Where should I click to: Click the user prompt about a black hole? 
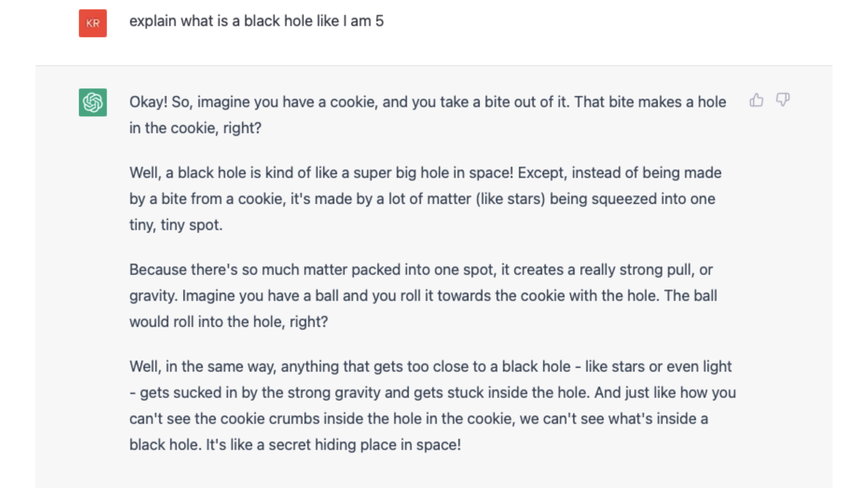click(256, 21)
